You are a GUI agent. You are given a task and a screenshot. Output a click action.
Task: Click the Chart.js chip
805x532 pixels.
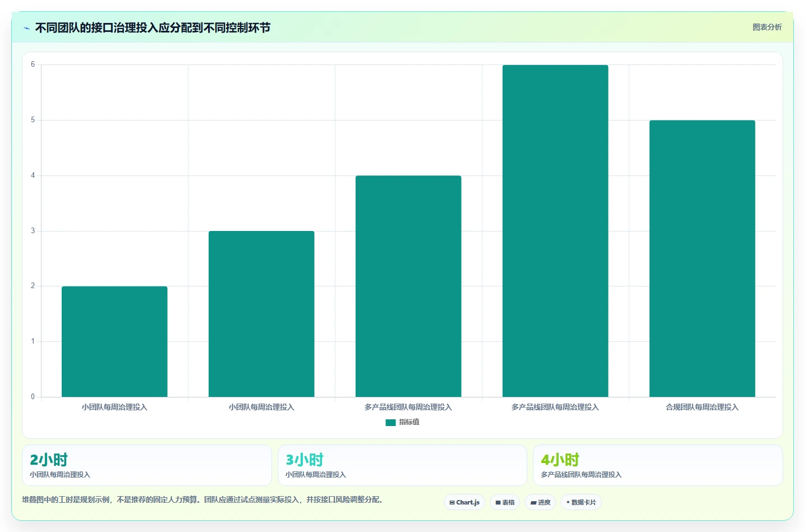(x=464, y=502)
